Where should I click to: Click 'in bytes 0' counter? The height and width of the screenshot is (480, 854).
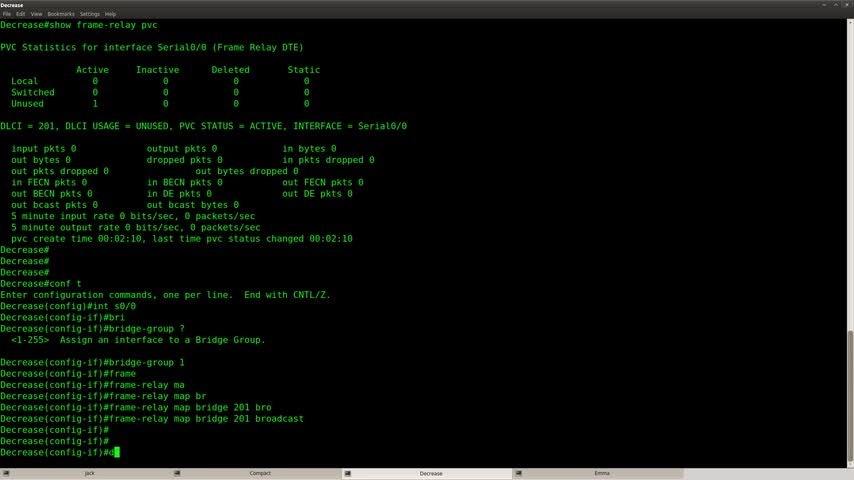309,149
